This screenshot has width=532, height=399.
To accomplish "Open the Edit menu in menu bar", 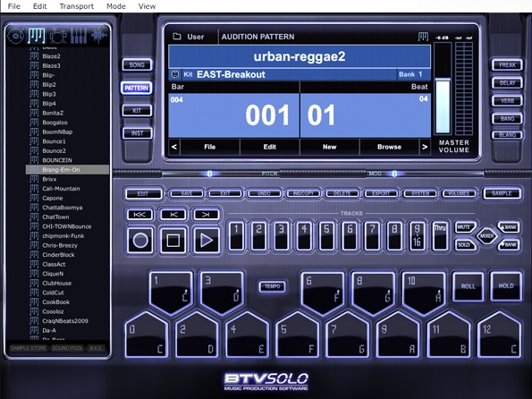I will tap(39, 6).
